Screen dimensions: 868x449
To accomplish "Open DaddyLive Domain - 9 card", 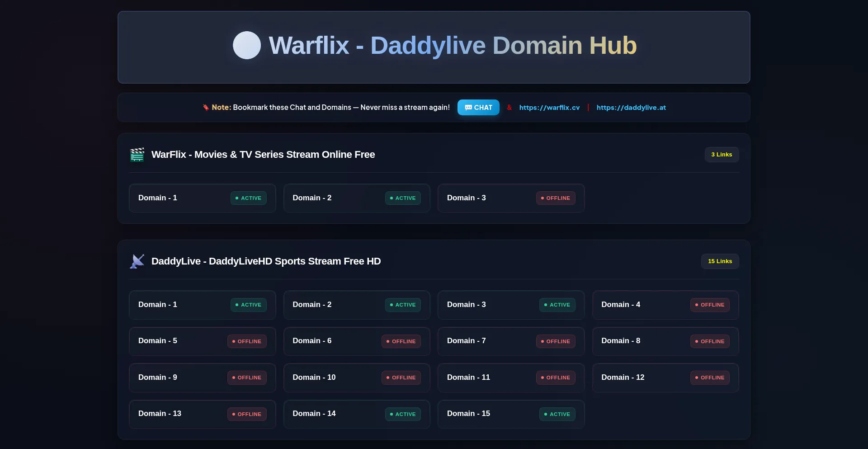I will (x=202, y=378).
